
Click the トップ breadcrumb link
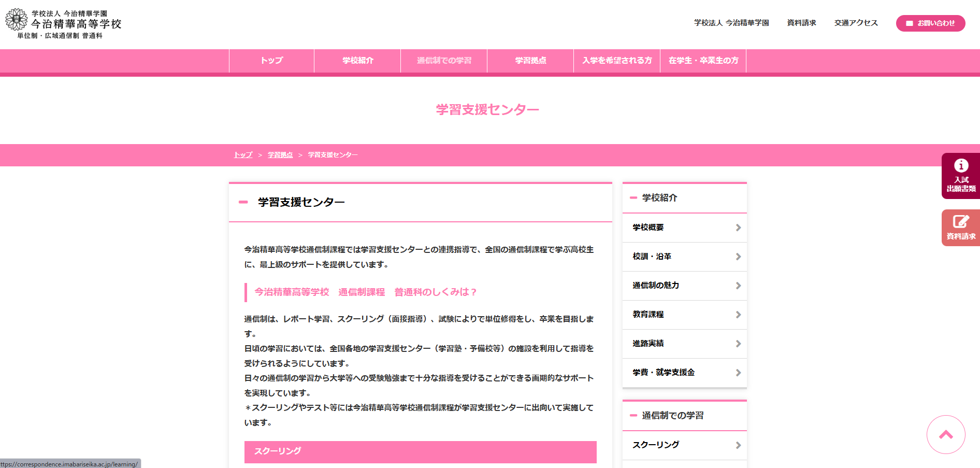[x=243, y=155]
